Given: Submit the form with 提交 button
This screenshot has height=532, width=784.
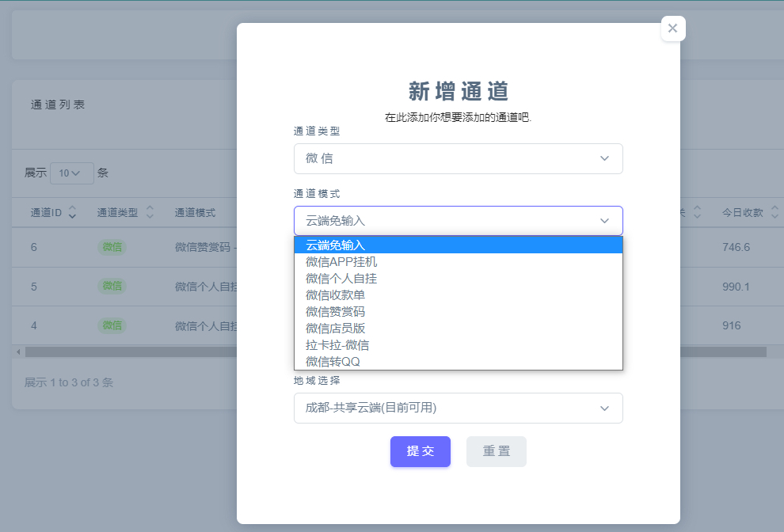Looking at the screenshot, I should click(420, 451).
